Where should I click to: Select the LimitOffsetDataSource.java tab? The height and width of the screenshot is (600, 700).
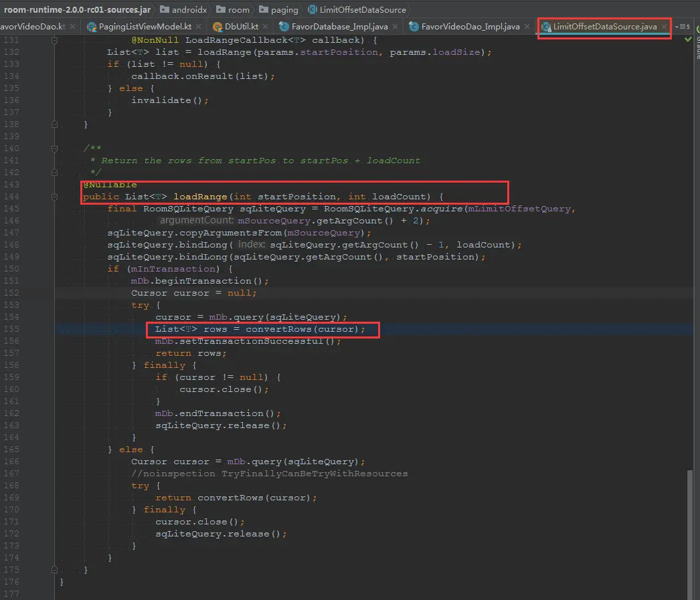[x=604, y=27]
